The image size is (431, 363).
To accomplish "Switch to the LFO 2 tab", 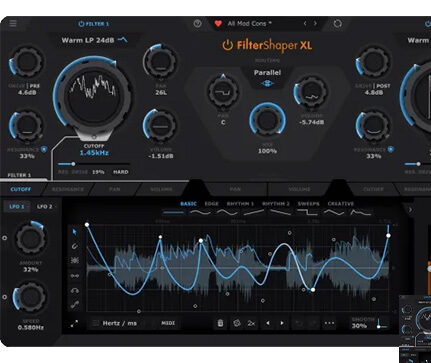I will [x=44, y=207].
